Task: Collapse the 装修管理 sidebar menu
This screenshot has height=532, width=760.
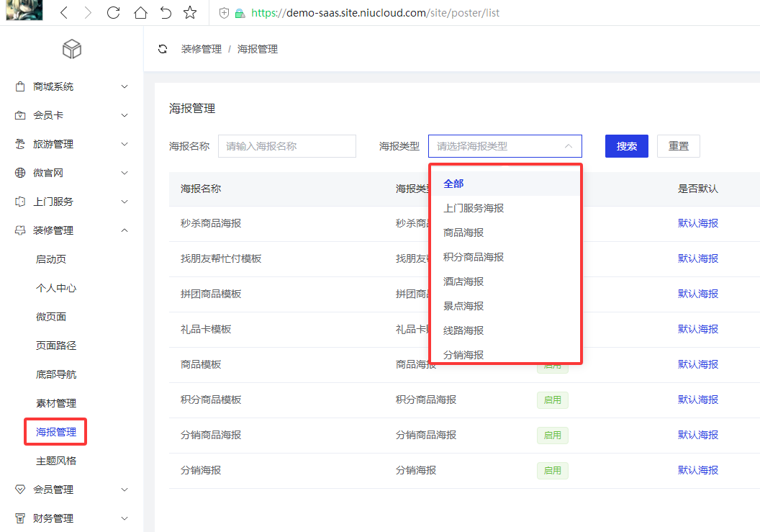Action: coord(125,230)
